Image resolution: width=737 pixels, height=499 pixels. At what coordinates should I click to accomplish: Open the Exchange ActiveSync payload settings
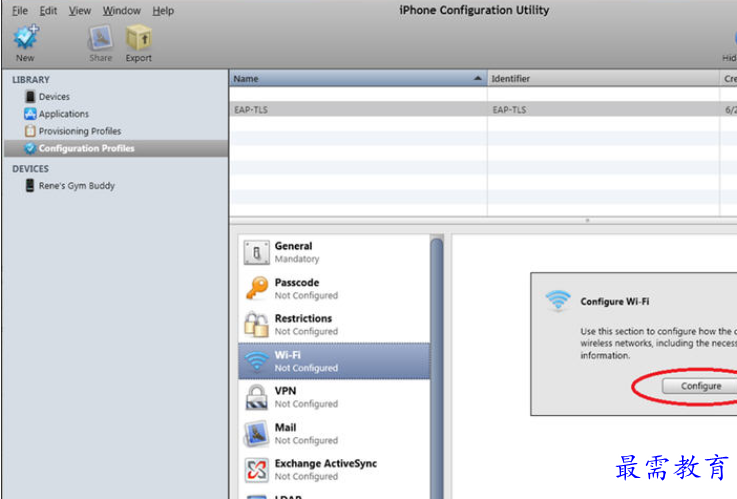point(334,469)
